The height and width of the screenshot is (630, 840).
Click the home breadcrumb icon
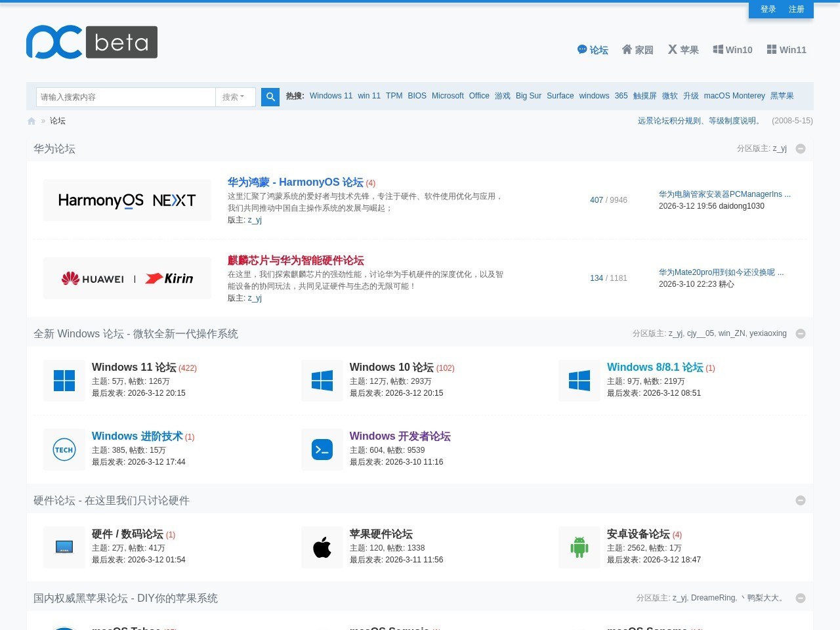click(31, 121)
